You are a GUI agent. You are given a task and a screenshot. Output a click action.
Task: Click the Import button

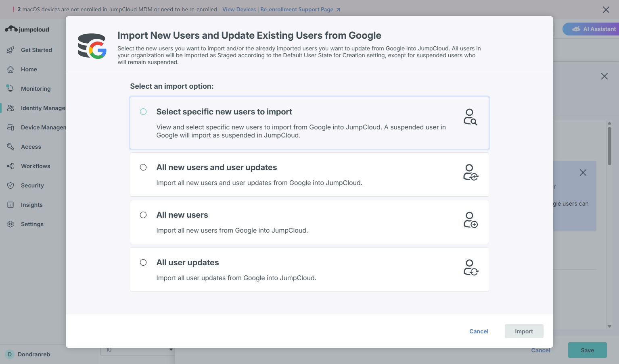click(524, 331)
